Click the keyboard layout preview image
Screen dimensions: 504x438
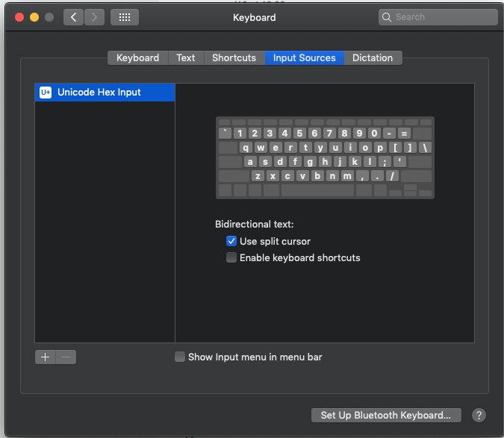[325, 157]
